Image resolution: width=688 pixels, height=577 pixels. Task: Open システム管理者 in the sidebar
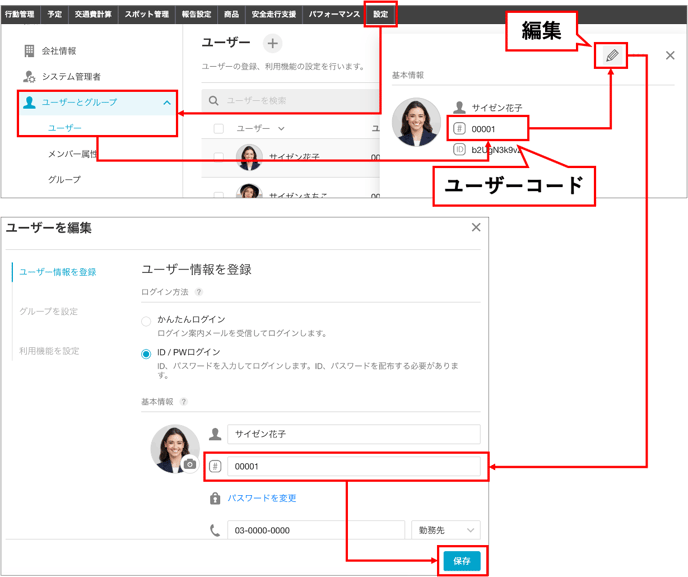coord(71,77)
